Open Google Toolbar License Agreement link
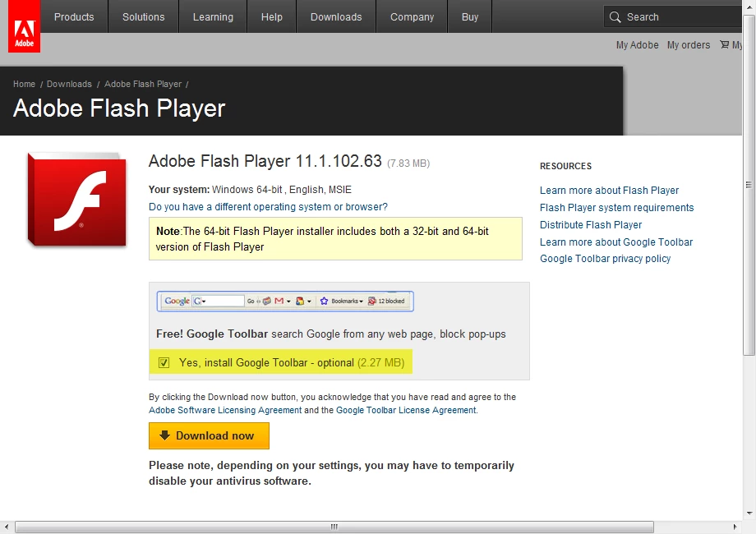 (406, 410)
